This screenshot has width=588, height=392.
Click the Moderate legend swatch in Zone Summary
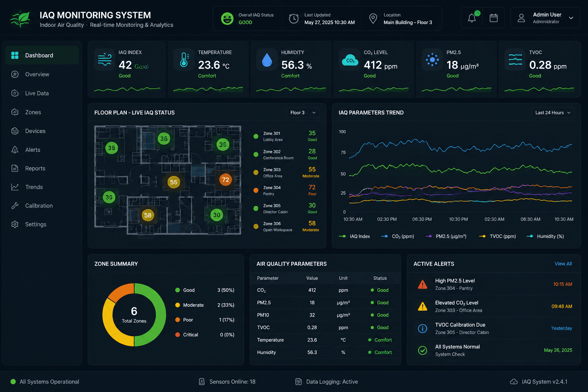point(178,305)
